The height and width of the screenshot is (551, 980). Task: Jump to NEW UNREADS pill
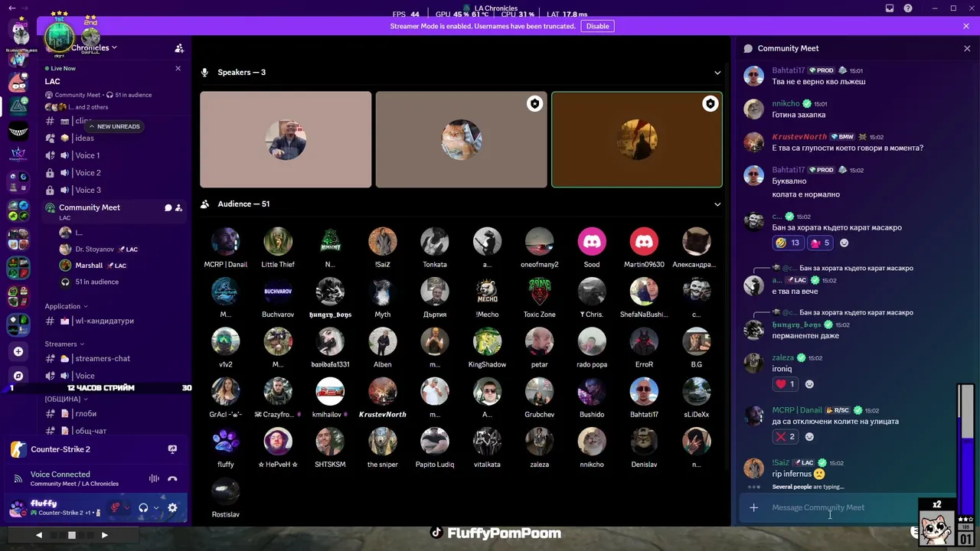(115, 126)
